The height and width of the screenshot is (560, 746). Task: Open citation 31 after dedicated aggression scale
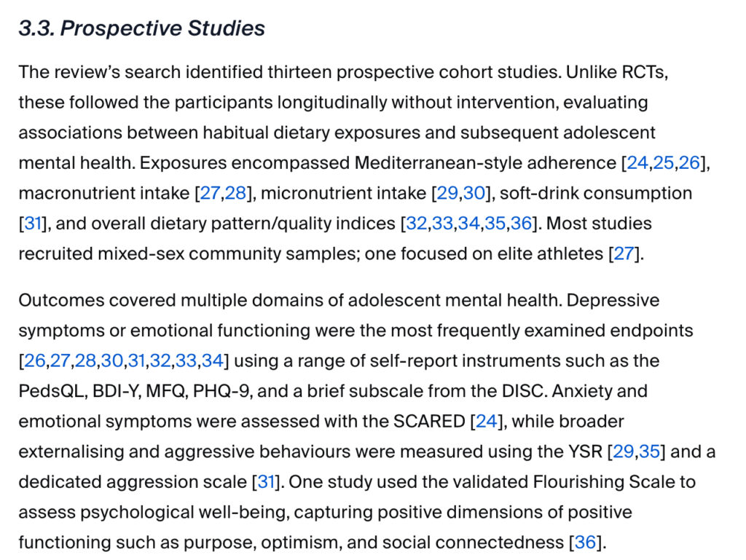(x=267, y=482)
